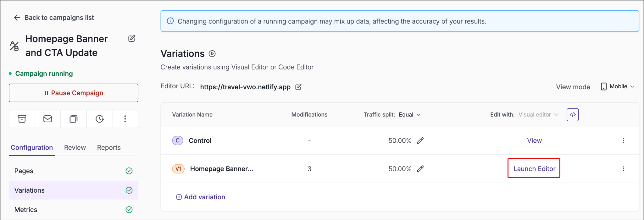
Task: Edit Homepage Banner traffic percentage pencil
Action: pyautogui.click(x=420, y=169)
